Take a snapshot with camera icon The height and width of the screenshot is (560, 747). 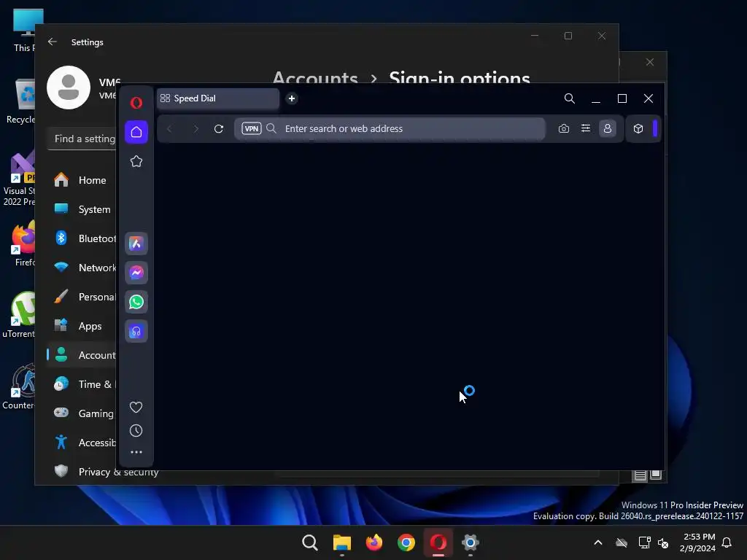[x=564, y=128]
